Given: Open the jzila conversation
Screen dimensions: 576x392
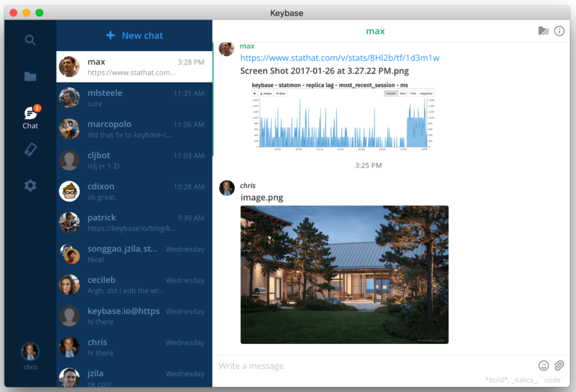Looking at the screenshot, I should click(x=134, y=375).
